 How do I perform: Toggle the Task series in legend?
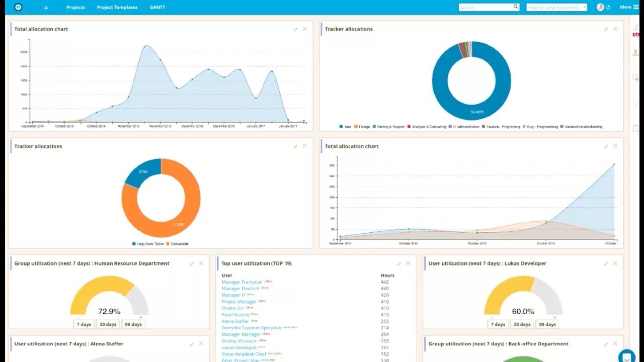pyautogui.click(x=345, y=127)
